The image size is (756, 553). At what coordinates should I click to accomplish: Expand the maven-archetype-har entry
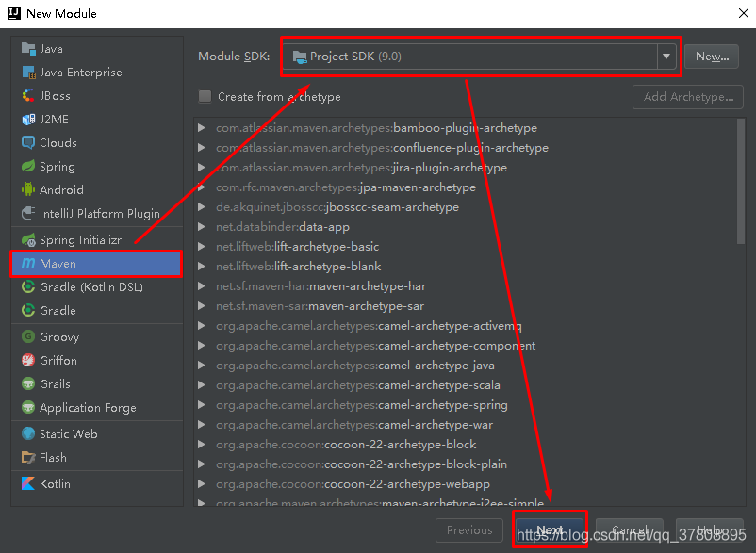pos(202,286)
